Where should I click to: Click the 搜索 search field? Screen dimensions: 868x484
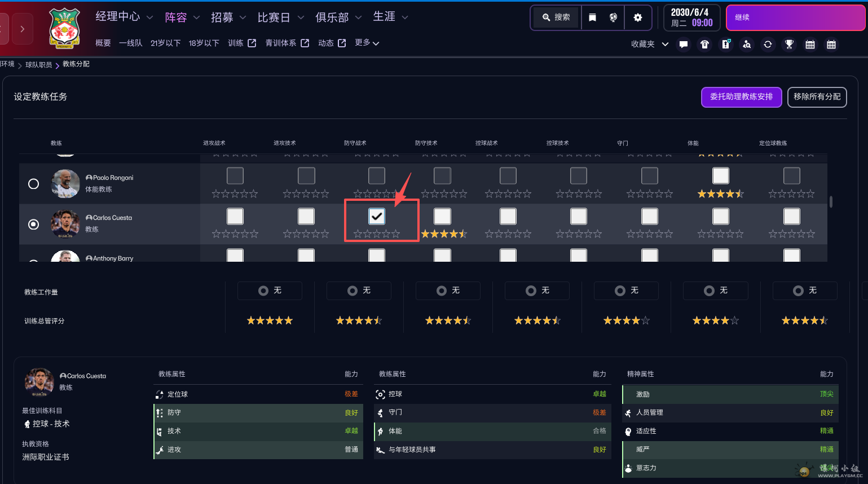click(x=556, y=17)
